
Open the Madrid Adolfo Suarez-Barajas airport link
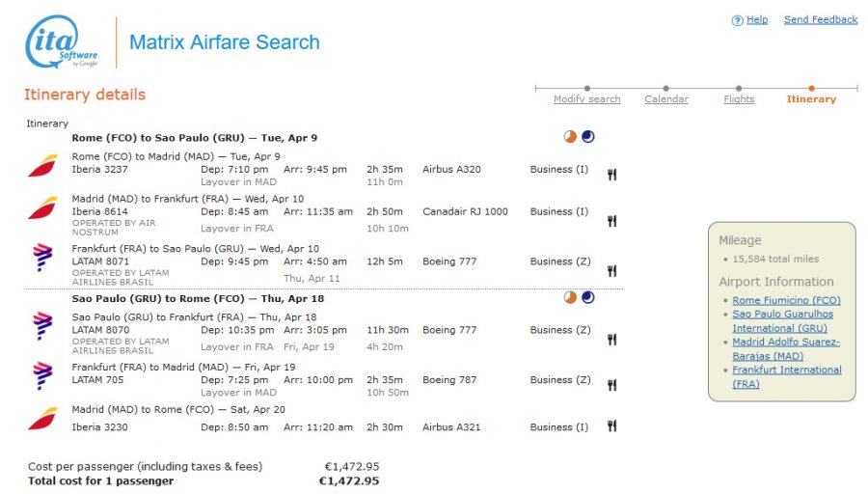pyautogui.click(x=785, y=349)
